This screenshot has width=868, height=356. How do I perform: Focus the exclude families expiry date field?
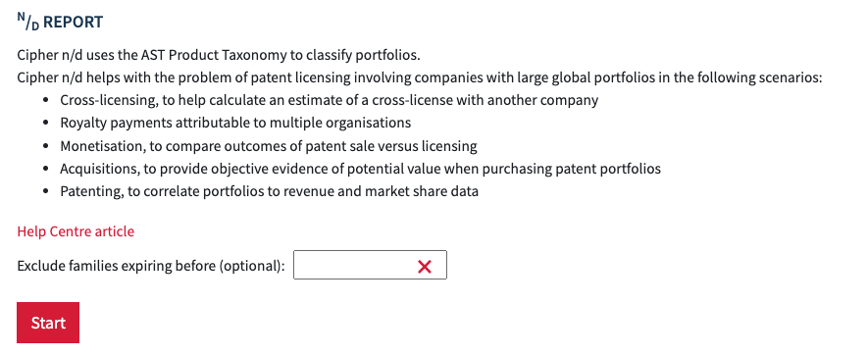click(370, 265)
